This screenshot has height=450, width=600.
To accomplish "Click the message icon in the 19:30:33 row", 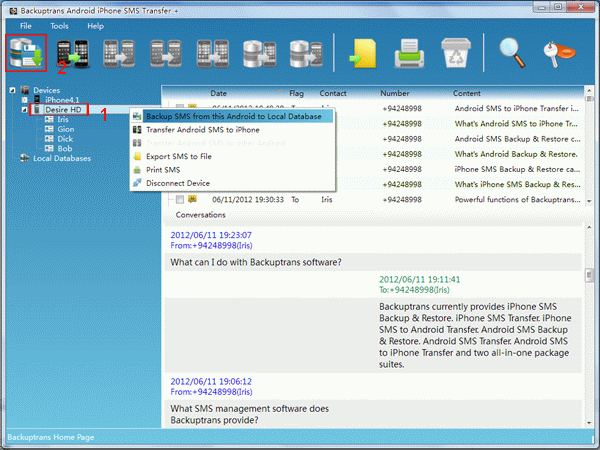I will pos(192,199).
